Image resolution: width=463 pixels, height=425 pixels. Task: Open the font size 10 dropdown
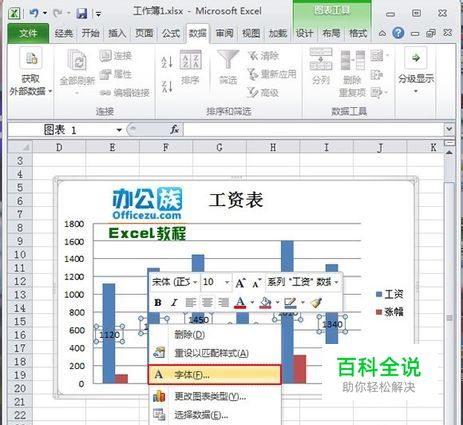tap(227, 282)
